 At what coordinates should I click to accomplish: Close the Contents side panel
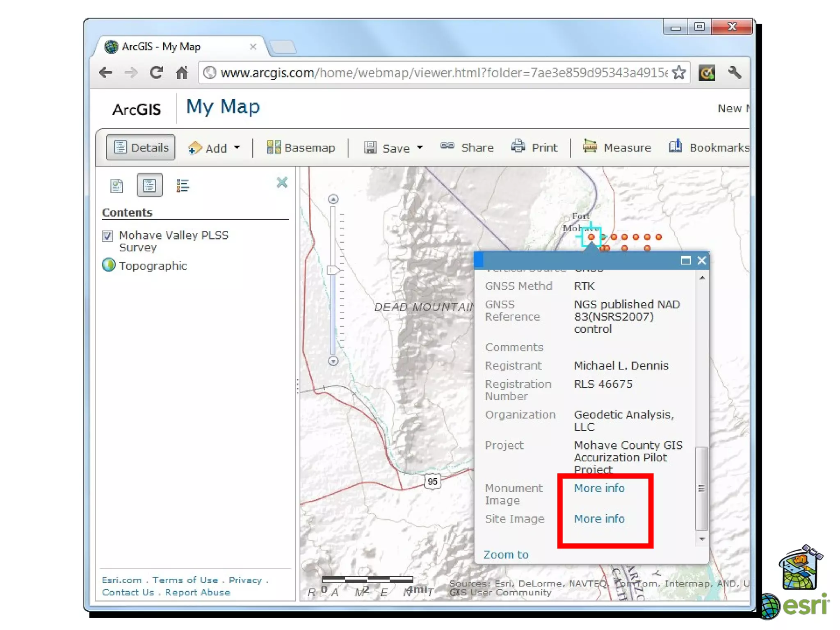pyautogui.click(x=282, y=183)
